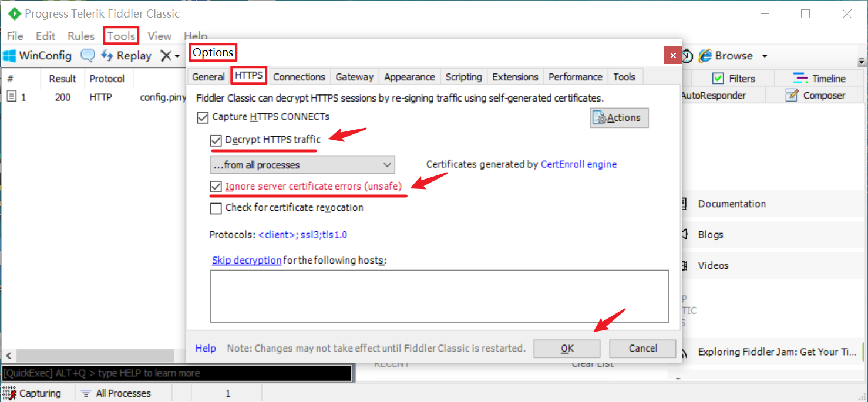Enable Check for certificate revocation
This screenshot has width=868, height=402.
point(216,208)
